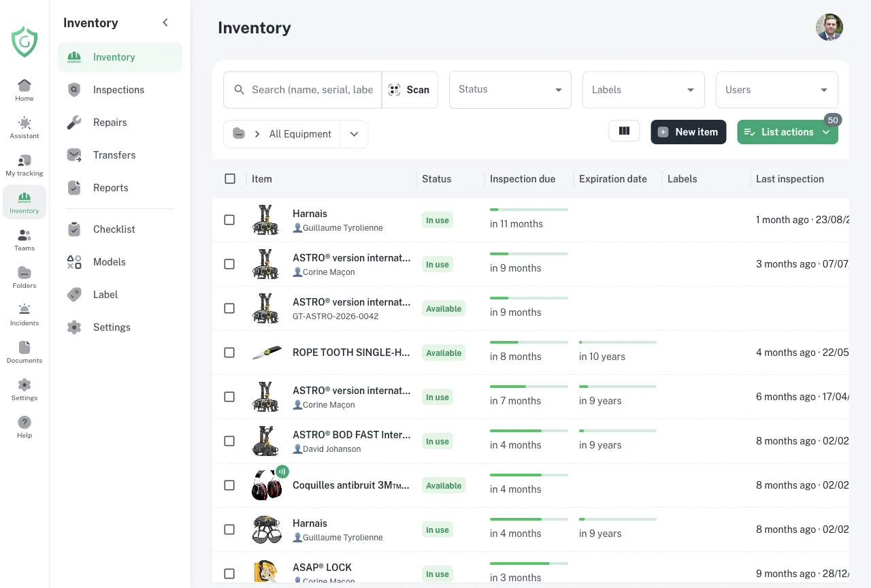Open Home from the left rail

24,90
